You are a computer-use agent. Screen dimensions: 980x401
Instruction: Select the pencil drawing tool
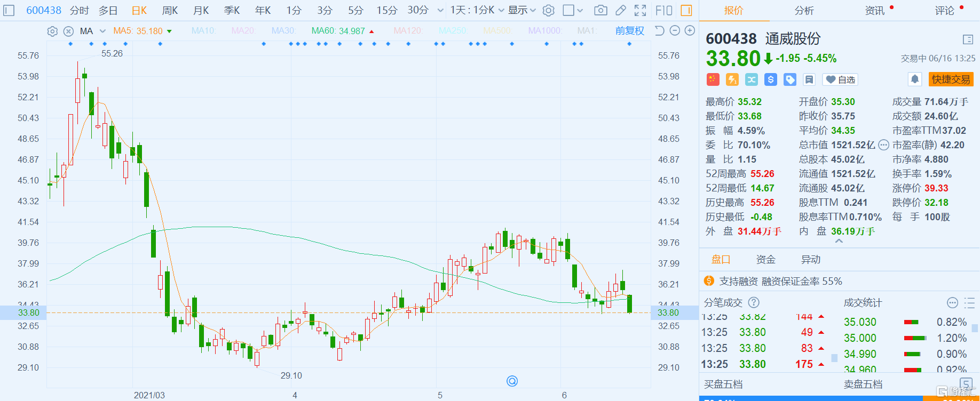click(620, 10)
